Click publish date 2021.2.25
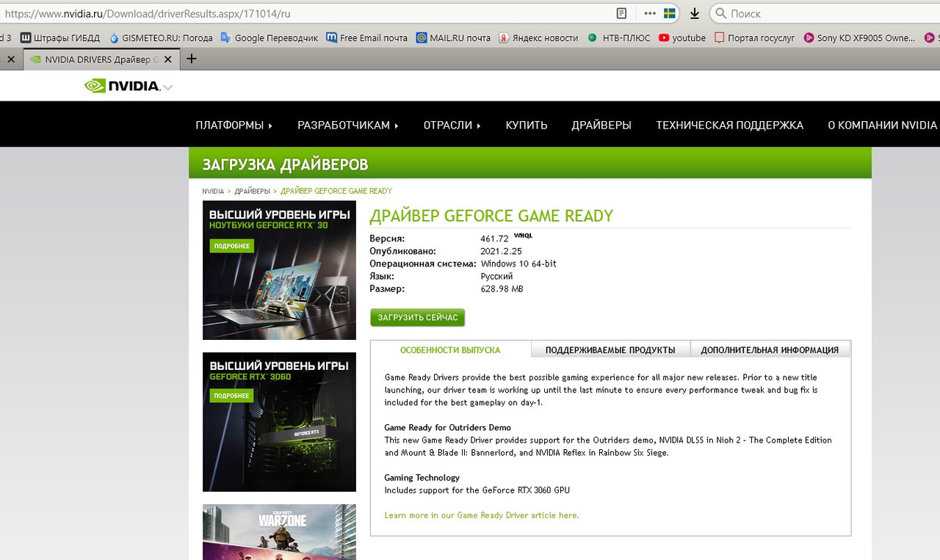The width and height of the screenshot is (940, 560). 501,251
